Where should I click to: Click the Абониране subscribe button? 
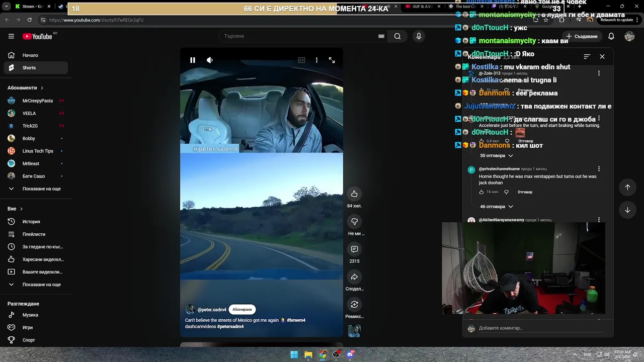point(242,310)
